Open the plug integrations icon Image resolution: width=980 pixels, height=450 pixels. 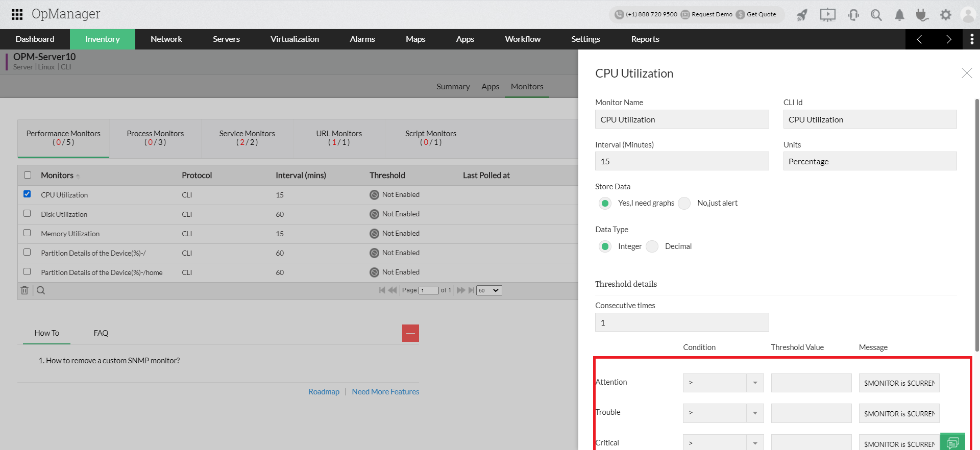pyautogui.click(x=921, y=15)
